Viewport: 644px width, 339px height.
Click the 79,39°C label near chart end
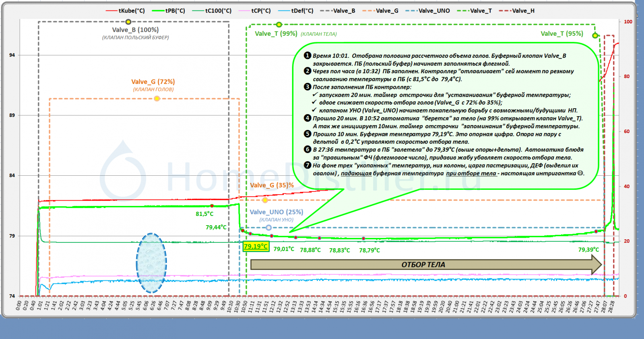(x=588, y=250)
